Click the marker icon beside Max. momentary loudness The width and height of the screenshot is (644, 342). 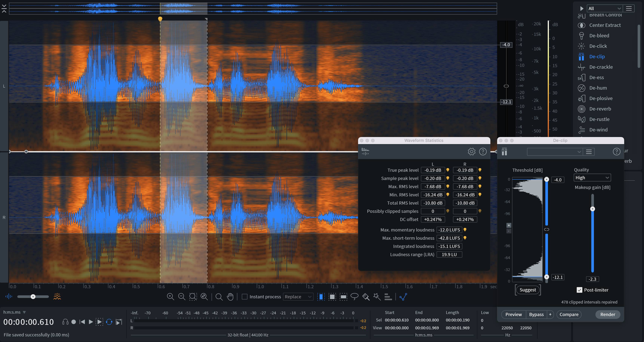point(465,230)
